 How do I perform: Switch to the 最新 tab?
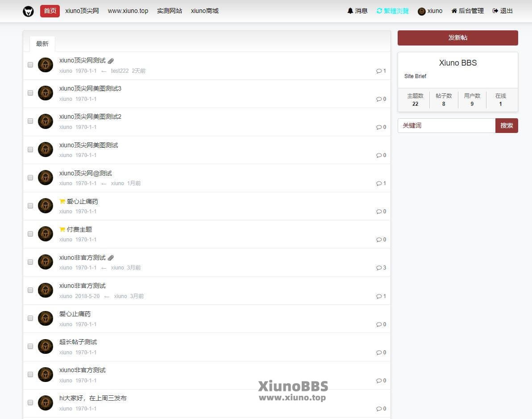42,44
